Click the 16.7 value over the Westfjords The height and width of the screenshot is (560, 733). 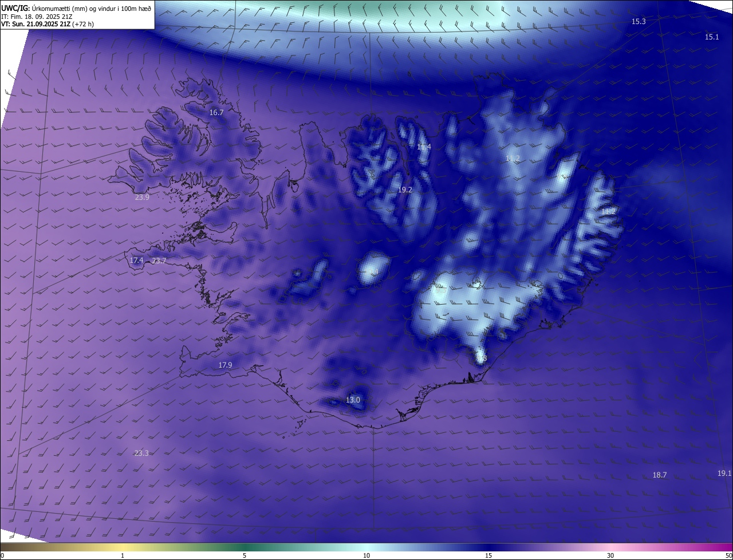(216, 113)
